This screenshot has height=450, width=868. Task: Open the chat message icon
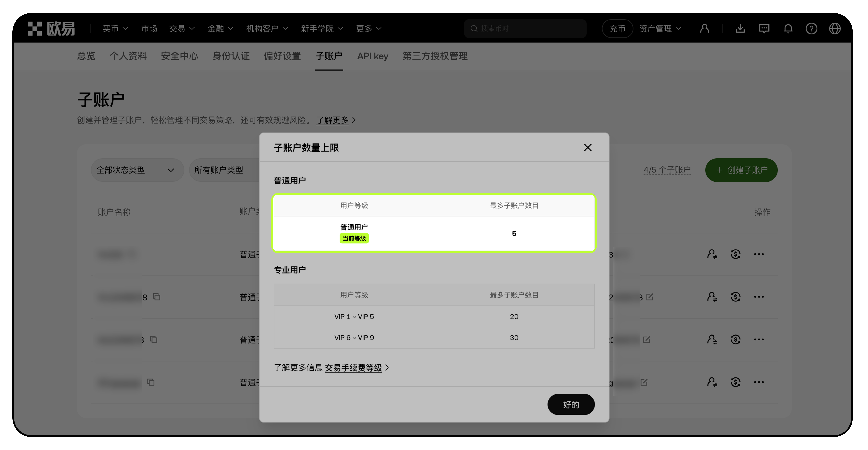coord(764,28)
